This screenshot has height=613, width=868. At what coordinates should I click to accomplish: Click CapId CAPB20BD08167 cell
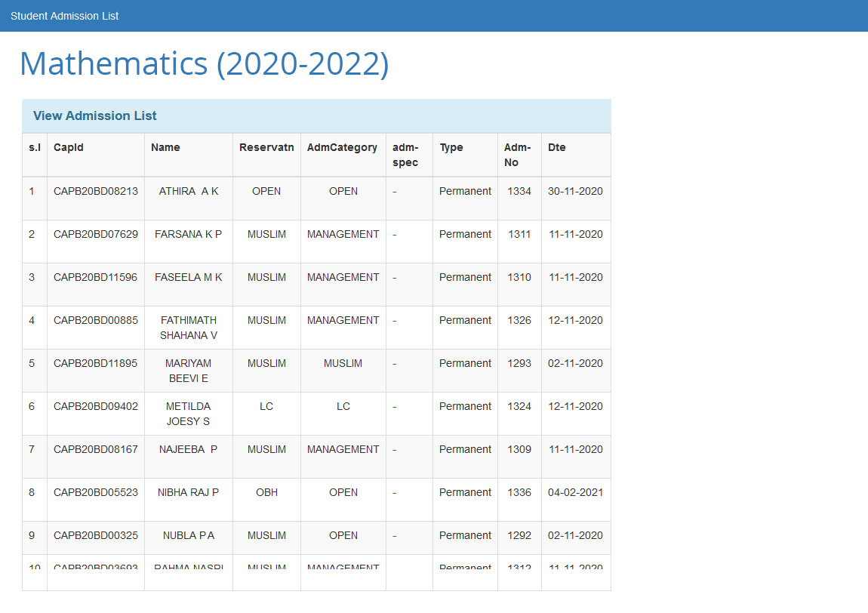tap(96, 449)
